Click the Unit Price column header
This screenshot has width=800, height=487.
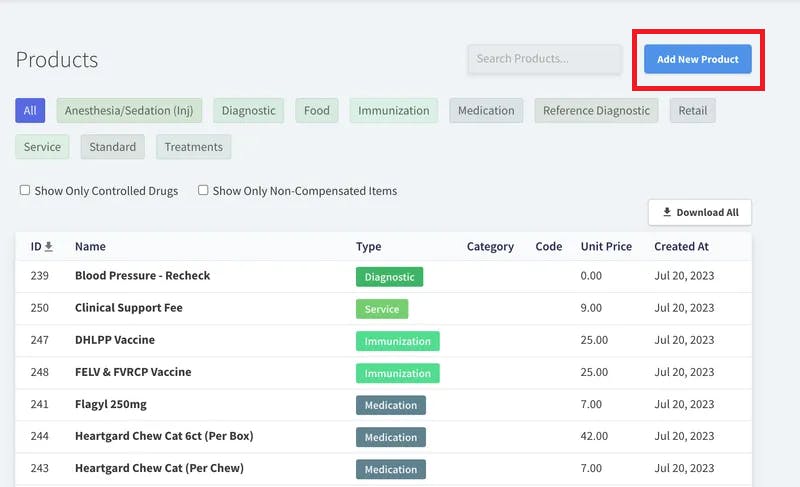coord(606,247)
